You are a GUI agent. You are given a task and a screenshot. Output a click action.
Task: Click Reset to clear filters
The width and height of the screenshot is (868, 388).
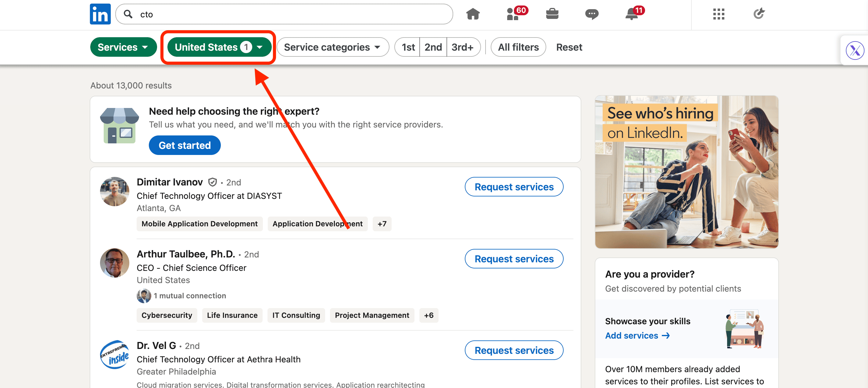point(569,47)
